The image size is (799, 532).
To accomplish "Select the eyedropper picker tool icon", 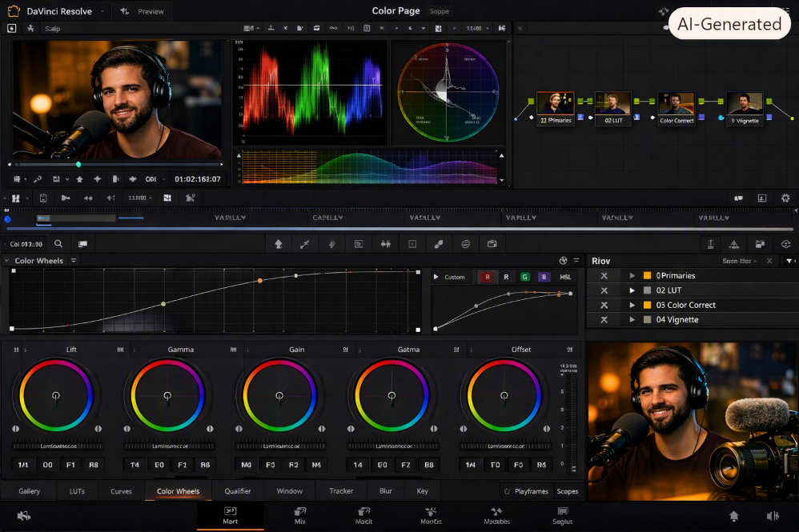I will 305,244.
